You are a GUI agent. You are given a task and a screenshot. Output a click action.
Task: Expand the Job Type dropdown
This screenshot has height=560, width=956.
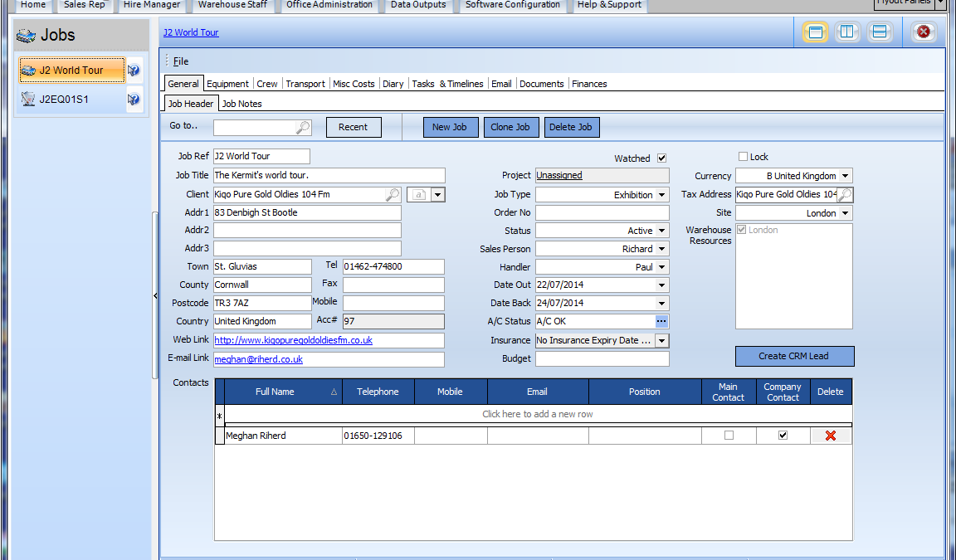tap(661, 195)
